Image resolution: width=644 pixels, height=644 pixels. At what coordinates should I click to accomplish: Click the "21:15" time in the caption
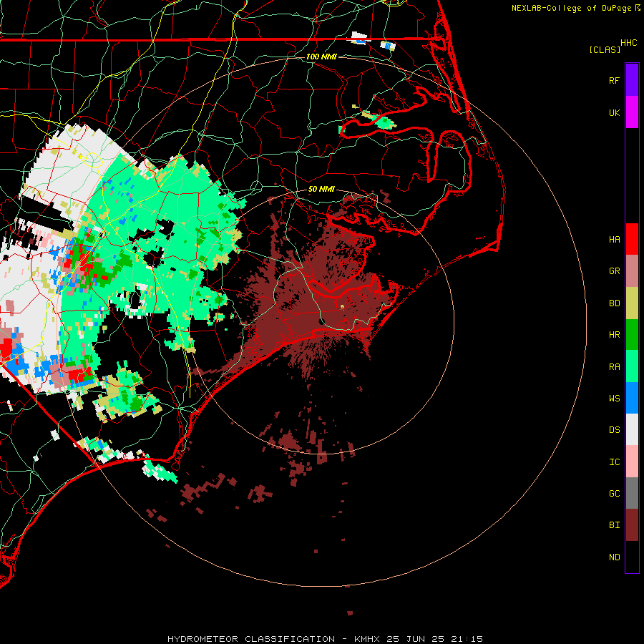tap(471, 639)
